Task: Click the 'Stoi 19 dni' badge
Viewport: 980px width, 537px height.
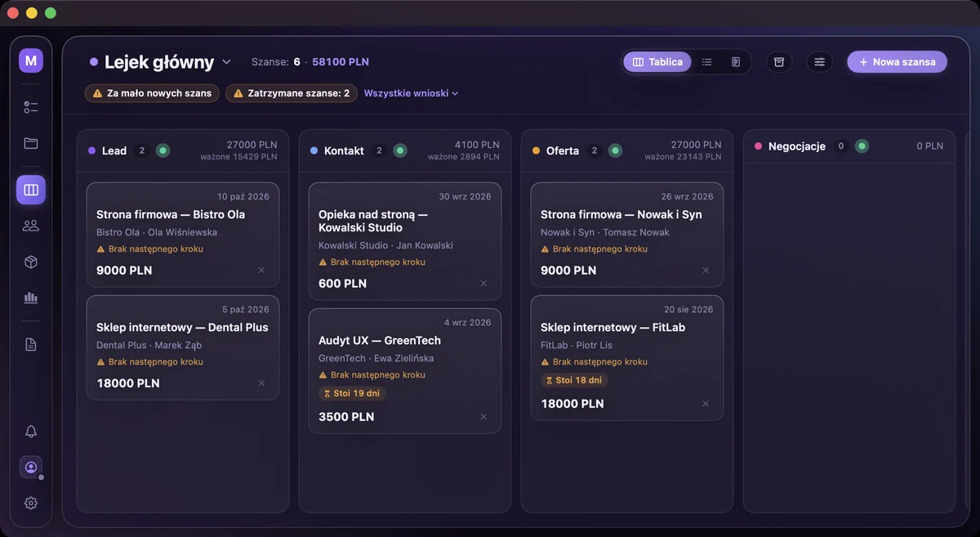Action: click(351, 393)
